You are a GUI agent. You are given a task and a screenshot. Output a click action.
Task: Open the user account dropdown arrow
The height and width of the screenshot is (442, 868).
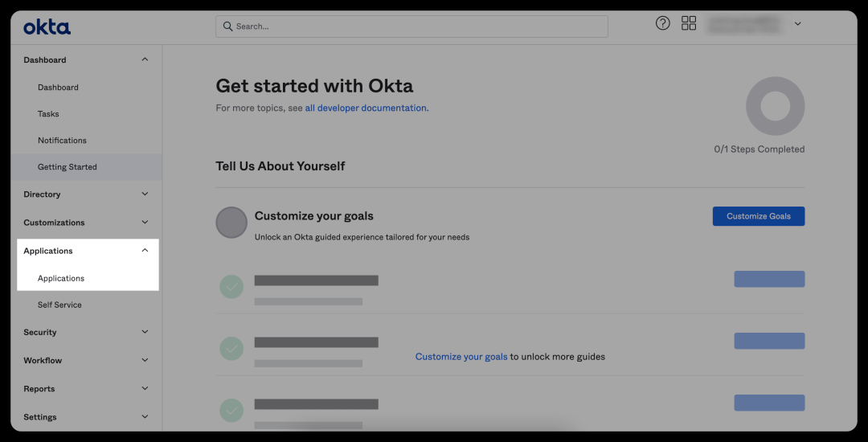pyautogui.click(x=797, y=24)
